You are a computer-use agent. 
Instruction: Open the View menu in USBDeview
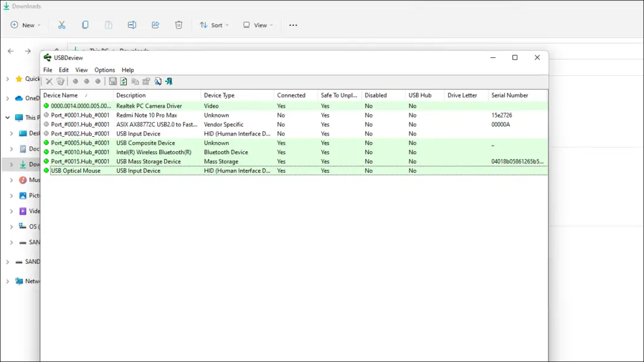[x=81, y=70]
